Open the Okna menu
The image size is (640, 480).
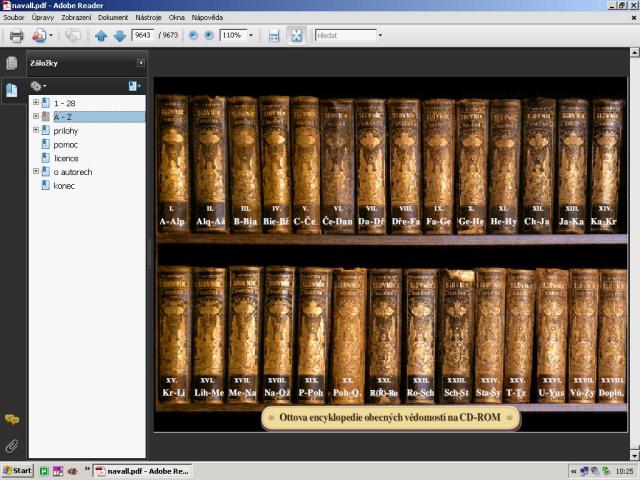(x=177, y=18)
